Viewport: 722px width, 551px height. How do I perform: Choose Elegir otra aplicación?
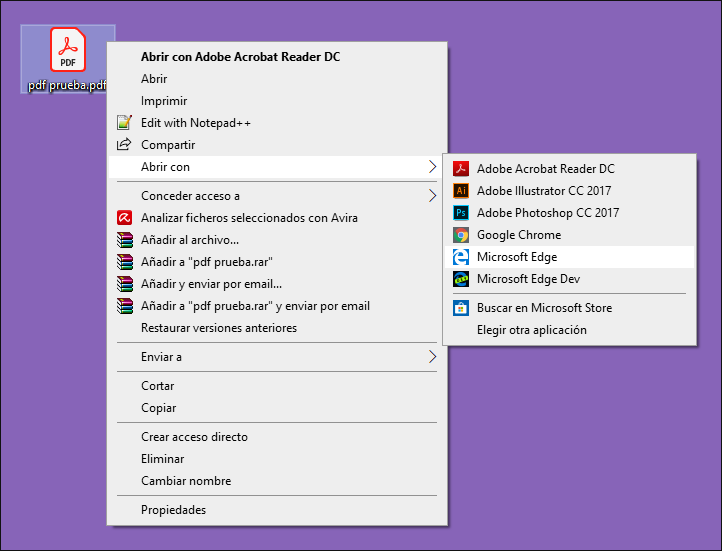(570, 330)
